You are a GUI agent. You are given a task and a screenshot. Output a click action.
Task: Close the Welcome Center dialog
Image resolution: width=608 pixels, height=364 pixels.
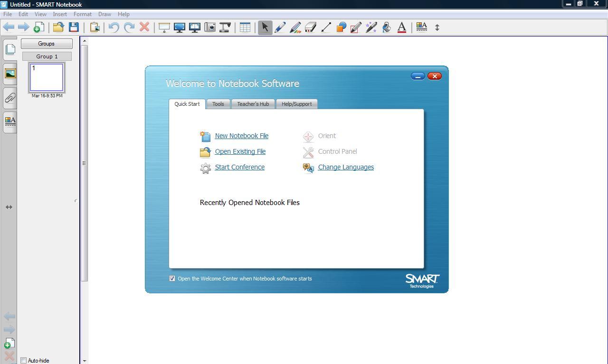coord(435,76)
